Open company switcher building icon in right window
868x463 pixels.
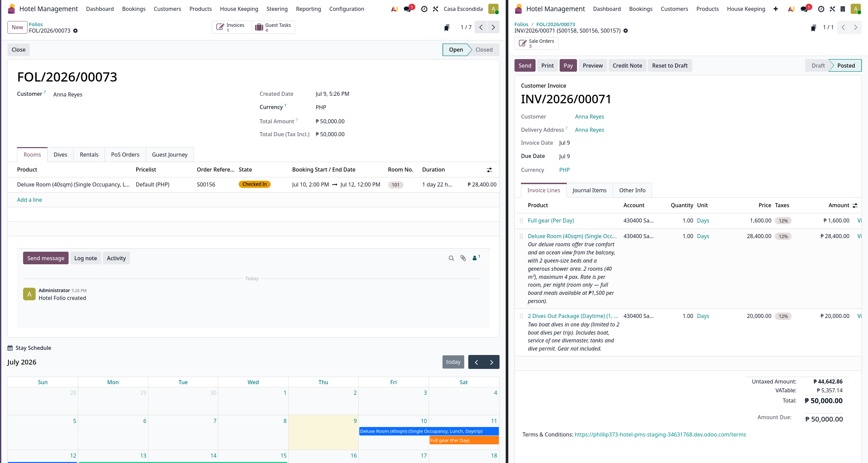(843, 9)
